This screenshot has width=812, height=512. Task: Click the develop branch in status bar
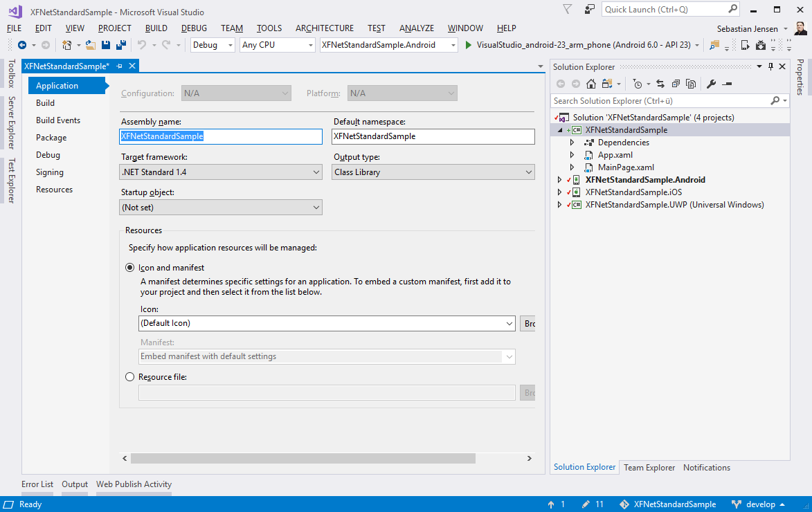click(x=759, y=504)
